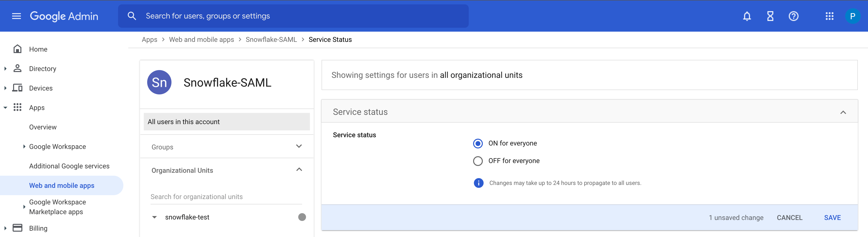Select OFF for everyone service status
Viewport: 868px width, 237px height.
tap(478, 161)
